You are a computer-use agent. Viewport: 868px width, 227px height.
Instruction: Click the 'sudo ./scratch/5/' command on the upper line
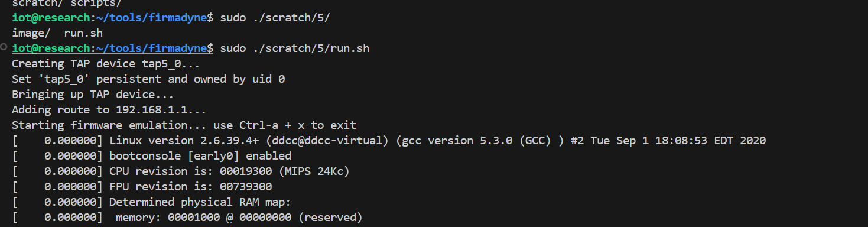275,18
